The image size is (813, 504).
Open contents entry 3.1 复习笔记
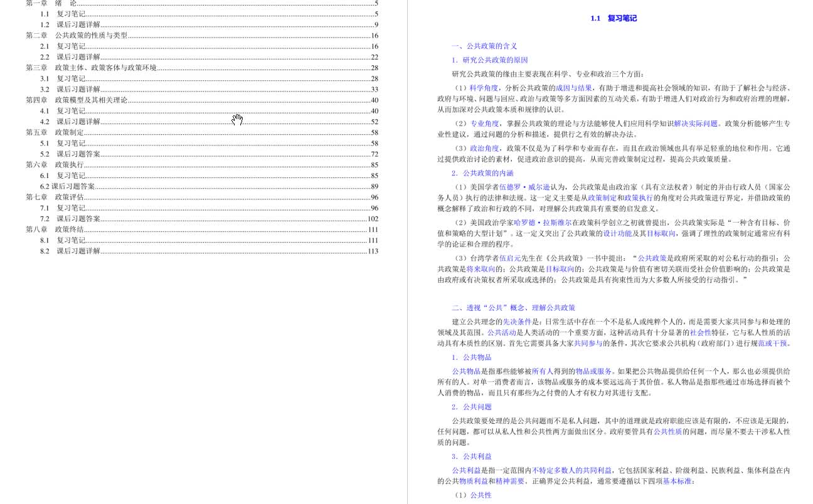coord(210,78)
